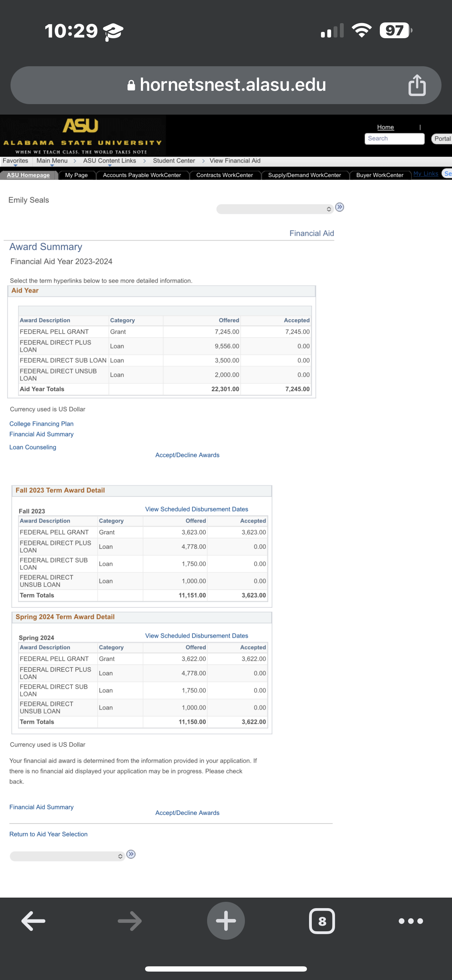The image size is (452, 980).
Task: Click Return to Aid Year Selection
Action: (x=48, y=834)
